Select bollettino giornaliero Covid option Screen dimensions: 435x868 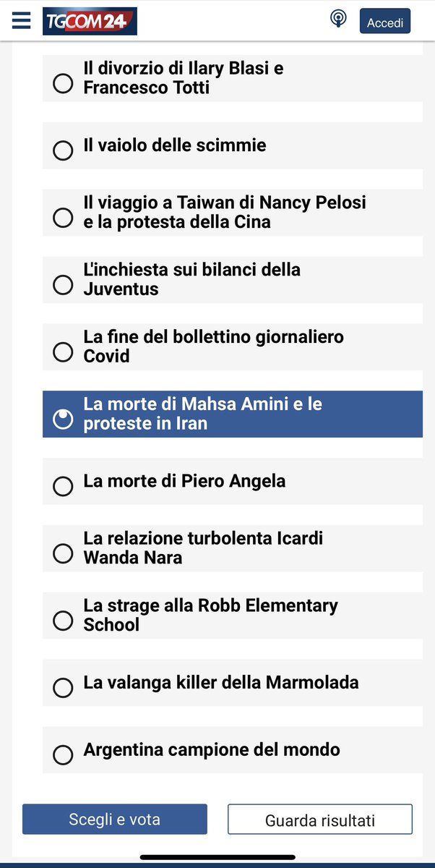coord(64,352)
